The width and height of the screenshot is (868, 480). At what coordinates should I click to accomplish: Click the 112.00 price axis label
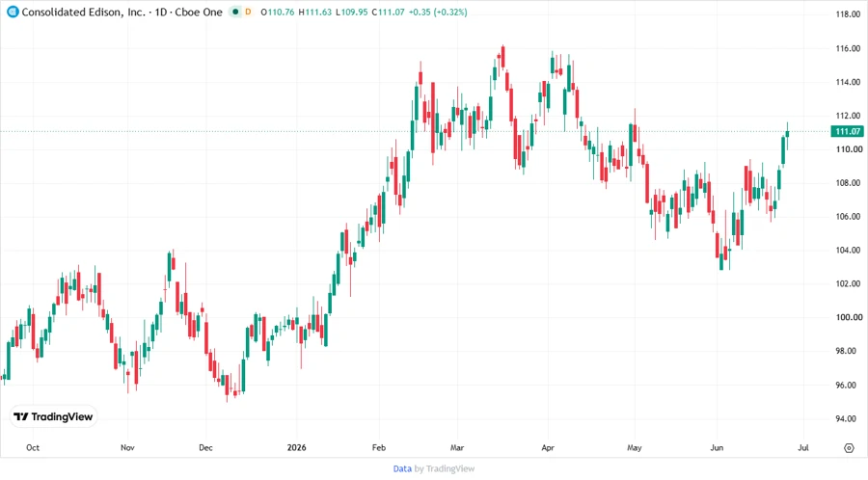[848, 116]
